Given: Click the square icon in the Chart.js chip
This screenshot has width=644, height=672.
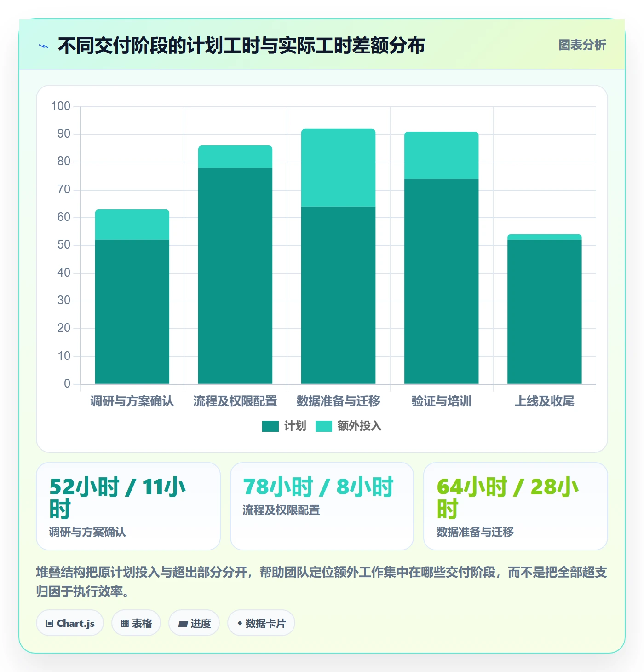Looking at the screenshot, I should tap(50, 624).
